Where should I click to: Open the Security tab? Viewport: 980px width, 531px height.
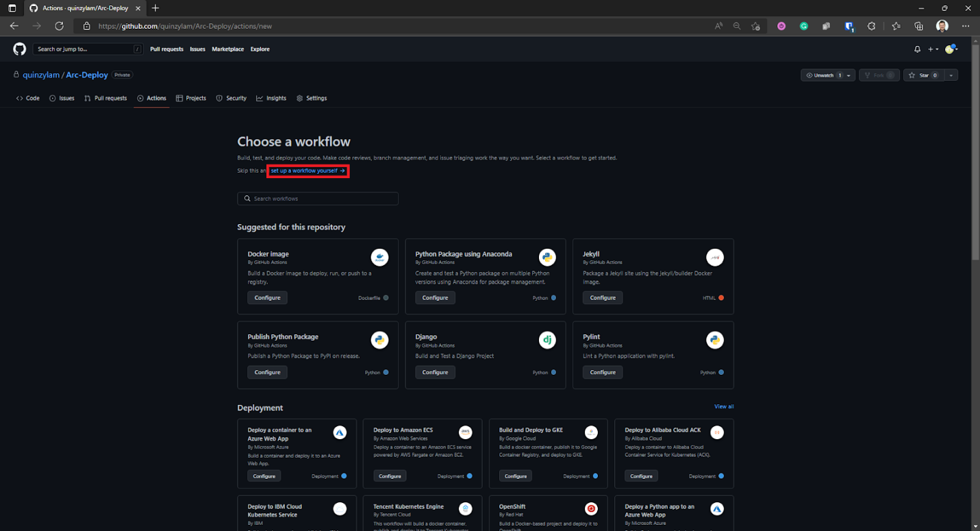(x=231, y=98)
